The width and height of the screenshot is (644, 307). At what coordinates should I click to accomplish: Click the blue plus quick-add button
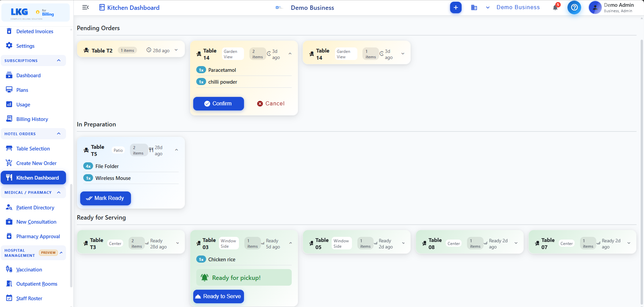456,7
